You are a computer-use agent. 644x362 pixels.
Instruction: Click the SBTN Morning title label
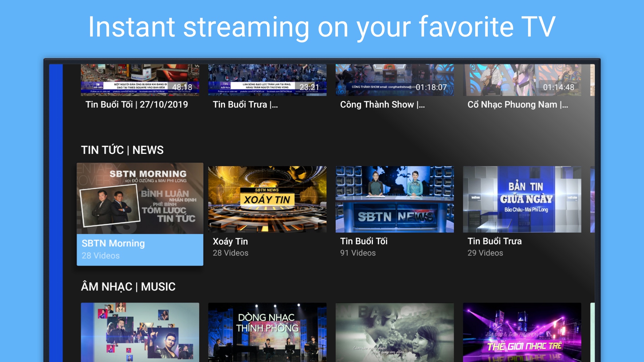click(x=113, y=243)
